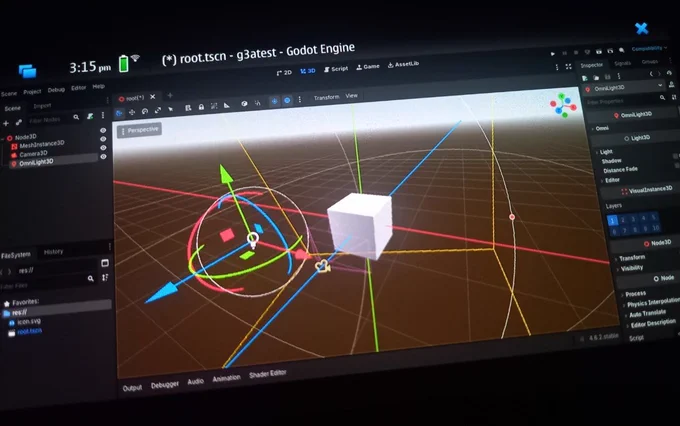Activate the Scale Mode tool
Image resolution: width=680 pixels, height=426 pixels.
pos(157,110)
